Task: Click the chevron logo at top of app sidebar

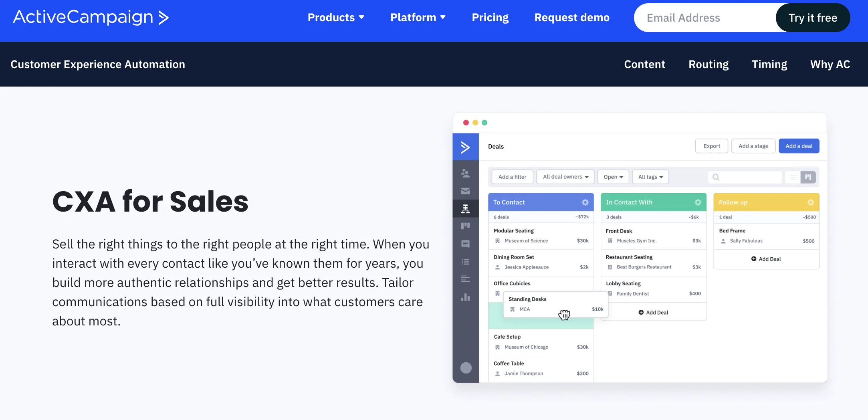Action: click(465, 147)
